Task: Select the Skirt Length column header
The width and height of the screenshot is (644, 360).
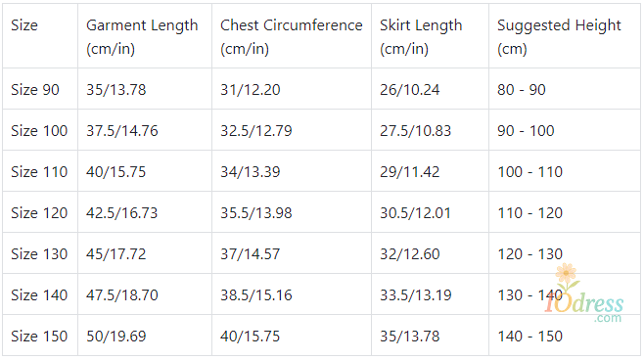Action: [421, 37]
